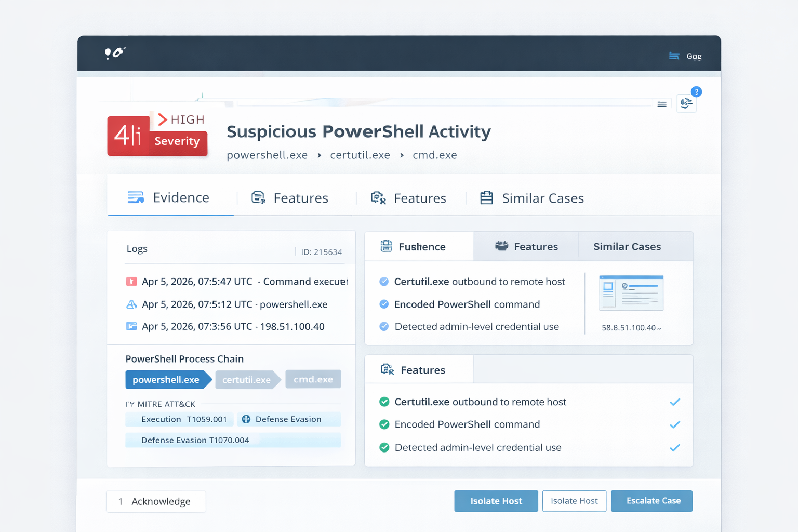Image resolution: width=798 pixels, height=532 pixels.
Task: Open the hamburger menu icon near help
Action: click(662, 104)
